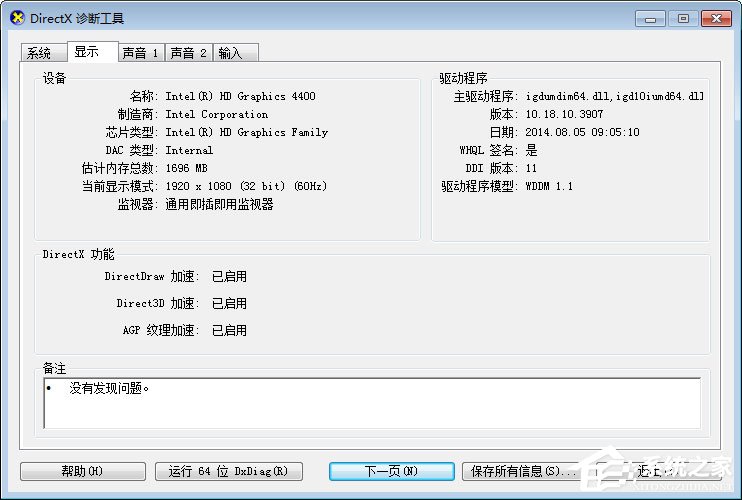
Task: Click DDI 版本 value 11
Action: pos(531,168)
